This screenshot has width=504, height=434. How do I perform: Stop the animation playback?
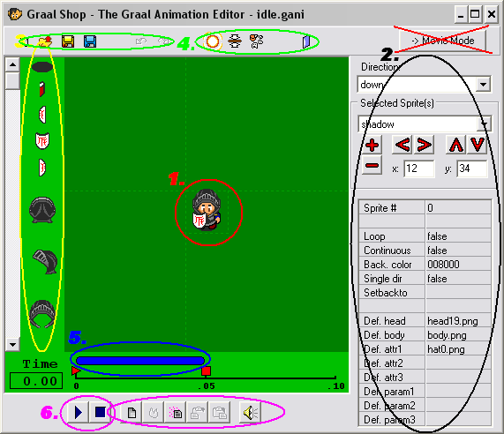point(100,412)
